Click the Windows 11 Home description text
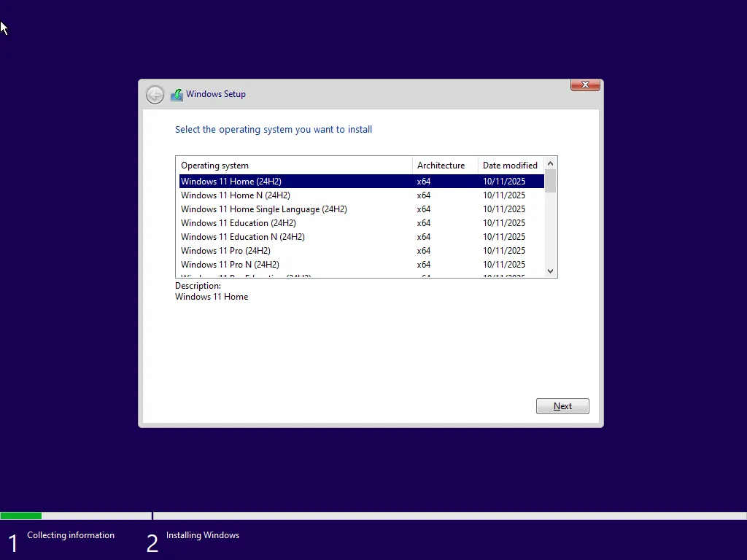This screenshot has width=747, height=560. [212, 297]
